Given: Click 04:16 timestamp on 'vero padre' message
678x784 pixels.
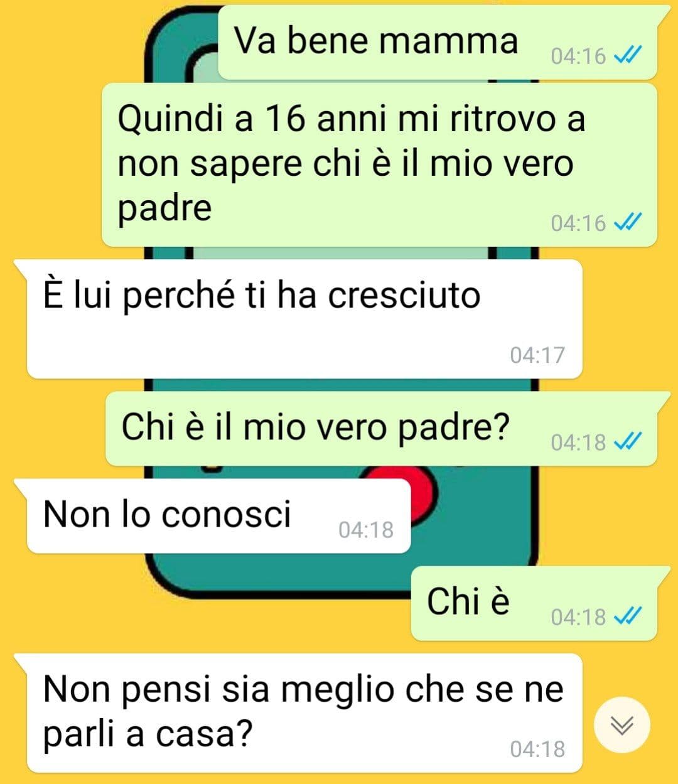Looking at the screenshot, I should tap(578, 223).
